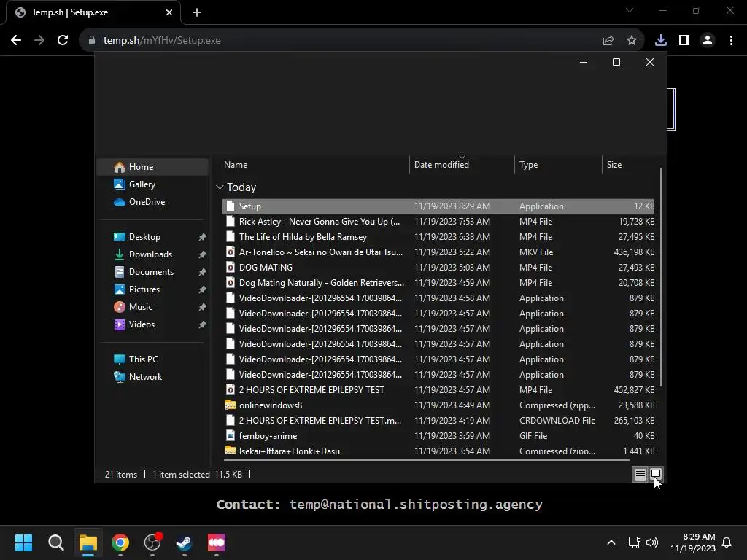This screenshot has height=560, width=747.
Task: Share this page icon in address bar
Action: pos(608,41)
